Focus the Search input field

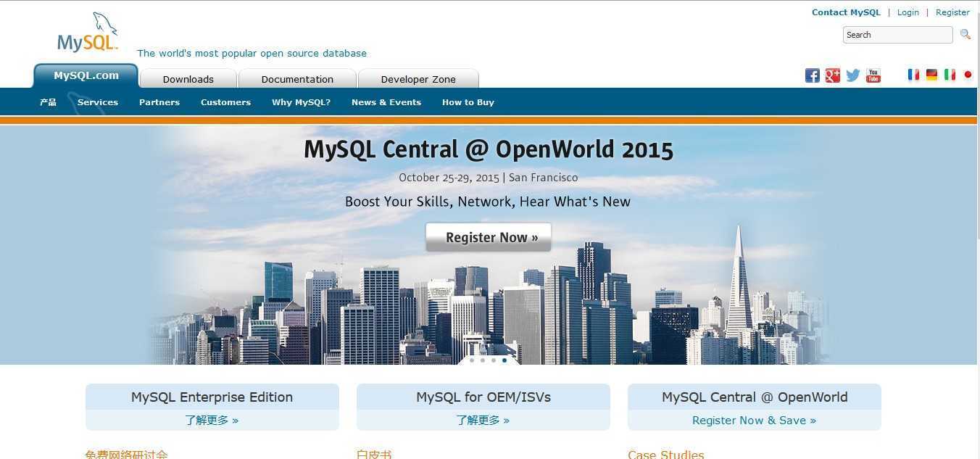pyautogui.click(x=898, y=35)
